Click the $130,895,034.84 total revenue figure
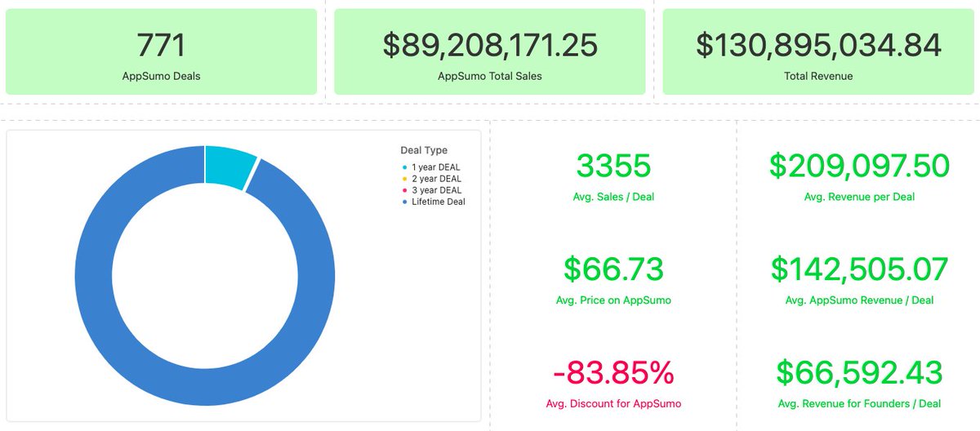This screenshot has width=980, height=431. [818, 45]
